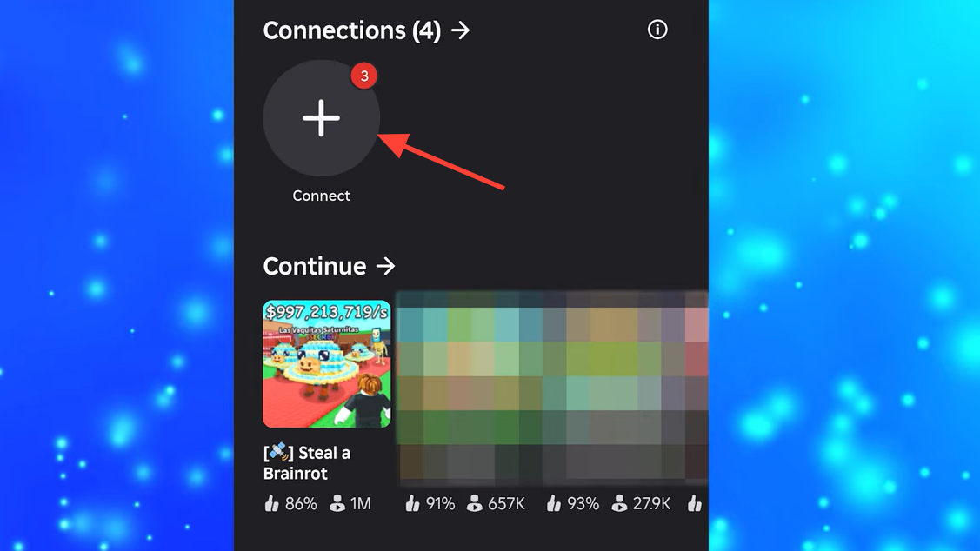Screen dimensions: 980x551
Task: Click the partially visible thumbs-up at row end
Action: pos(695,503)
